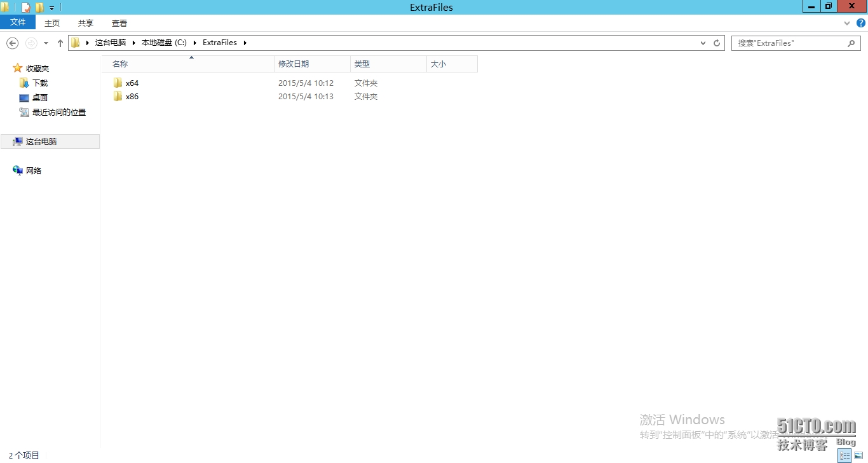Click date 2015/5/4 10:12

point(306,83)
